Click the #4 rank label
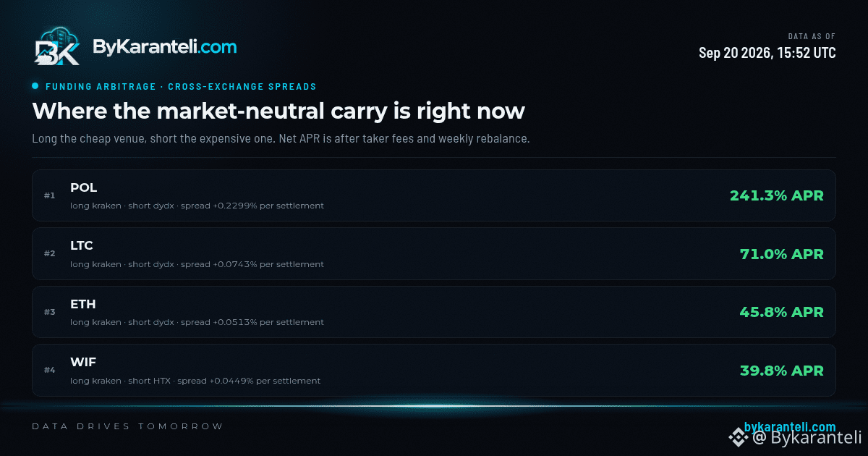 [49, 371]
